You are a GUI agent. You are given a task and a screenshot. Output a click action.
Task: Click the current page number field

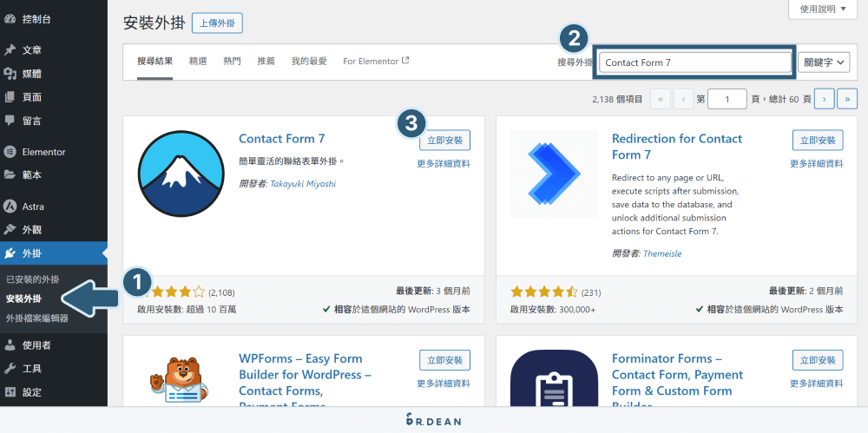[727, 99]
